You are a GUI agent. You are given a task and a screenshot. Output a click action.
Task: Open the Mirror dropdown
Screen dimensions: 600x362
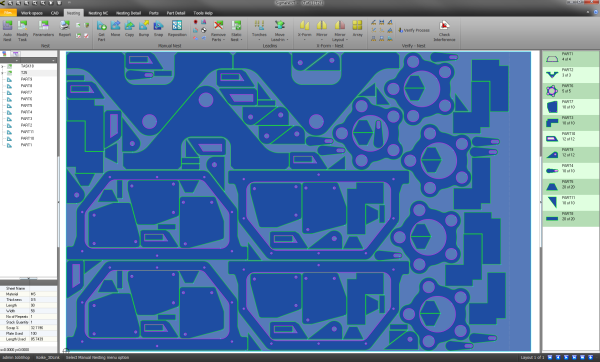(321, 31)
